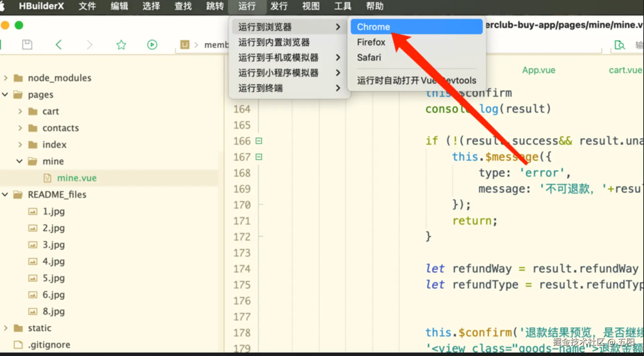Click the project icon in the breadcrumb
The height and width of the screenshot is (356, 644).
click(185, 44)
